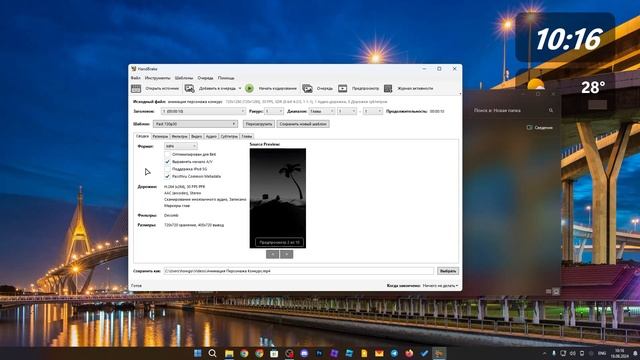The image size is (640, 360).
Task: Click the Выбрать (Browse) button
Action: click(x=448, y=271)
